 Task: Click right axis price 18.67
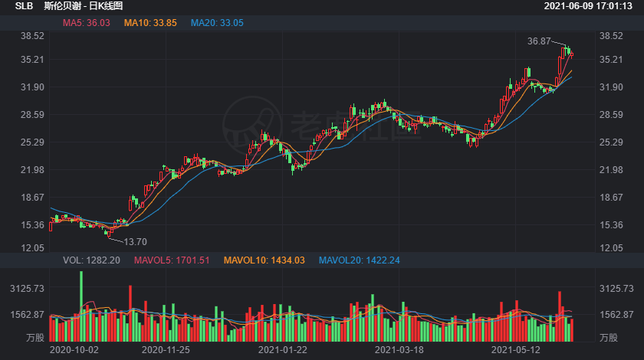coord(611,198)
